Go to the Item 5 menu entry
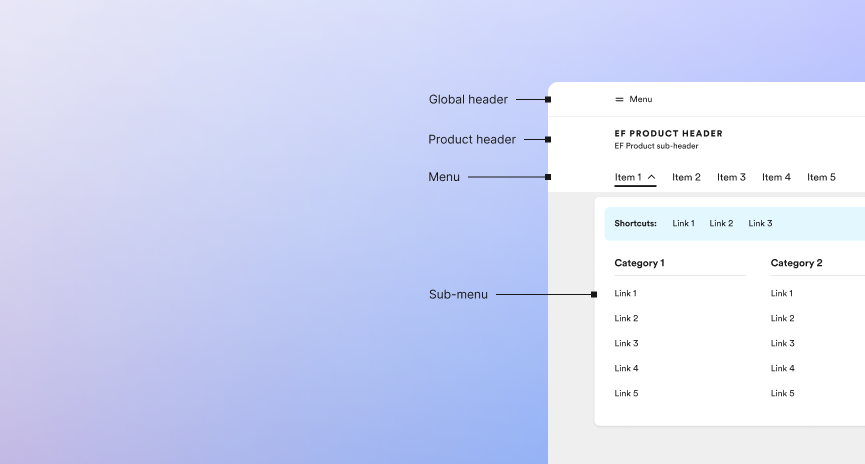This screenshot has height=464, width=865. [x=821, y=177]
